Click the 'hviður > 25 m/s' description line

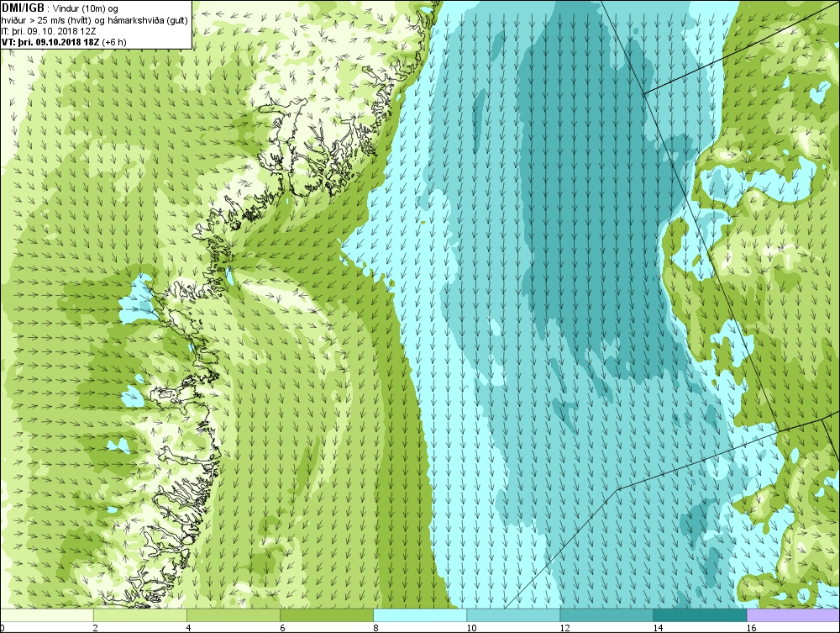(95, 20)
